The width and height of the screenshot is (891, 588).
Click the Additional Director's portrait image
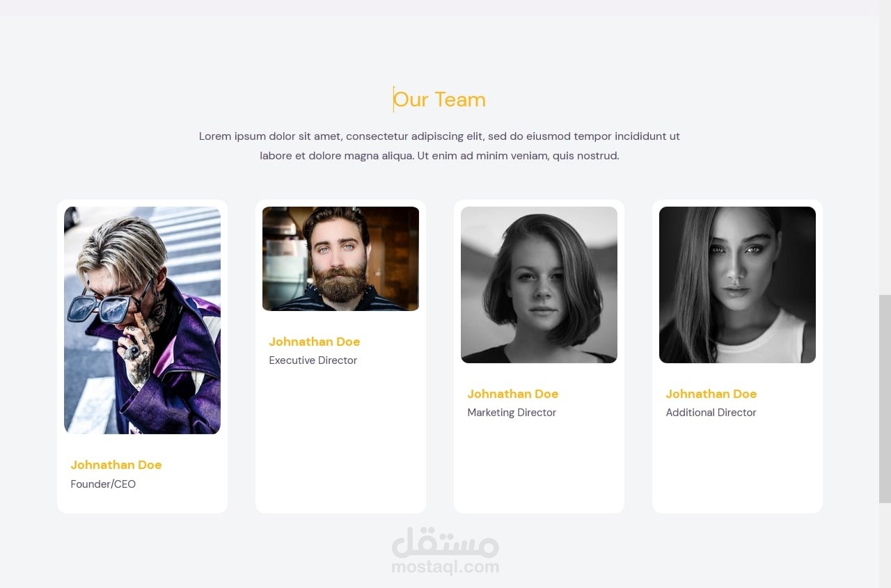tap(737, 285)
